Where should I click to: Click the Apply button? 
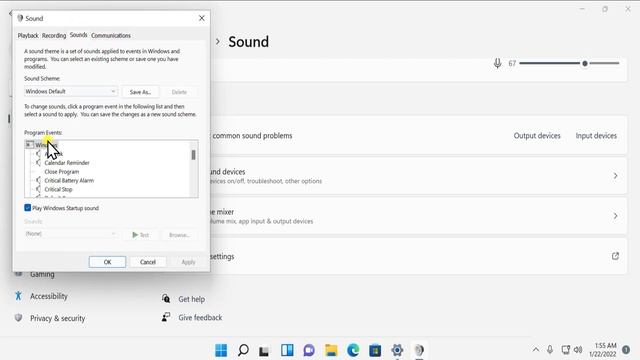(188, 262)
